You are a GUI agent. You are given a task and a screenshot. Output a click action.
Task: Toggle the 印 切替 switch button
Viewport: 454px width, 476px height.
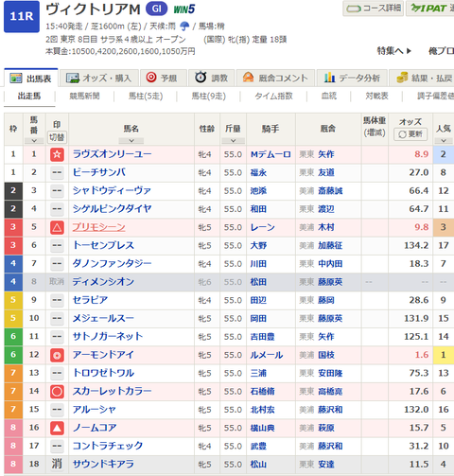click(57, 137)
